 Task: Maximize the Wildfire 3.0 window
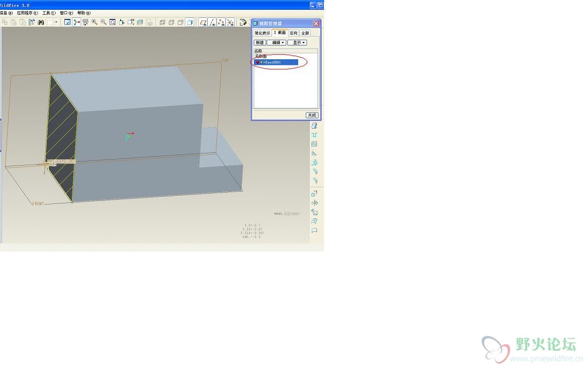click(x=321, y=5)
